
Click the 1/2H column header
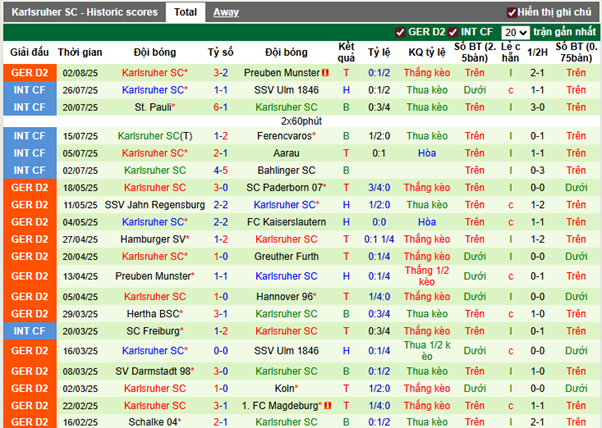click(537, 52)
